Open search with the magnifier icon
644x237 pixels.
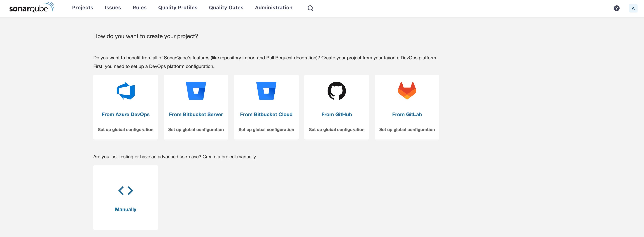pos(310,8)
